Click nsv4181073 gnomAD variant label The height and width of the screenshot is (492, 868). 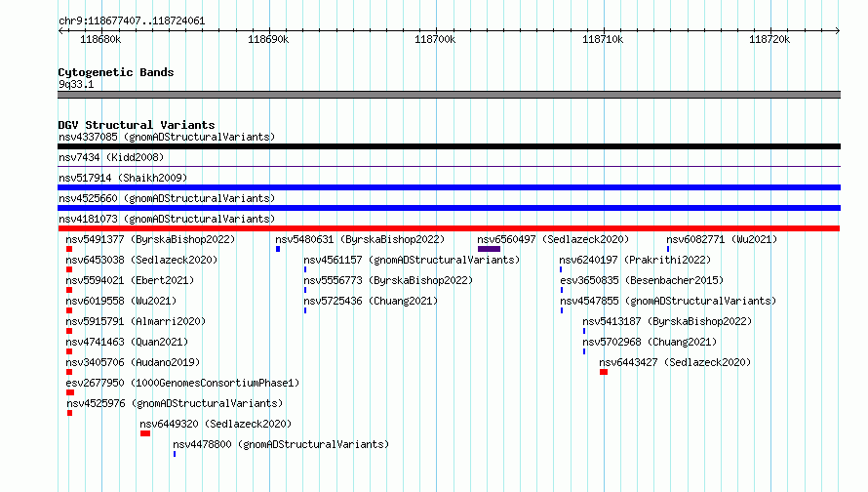[x=167, y=219]
